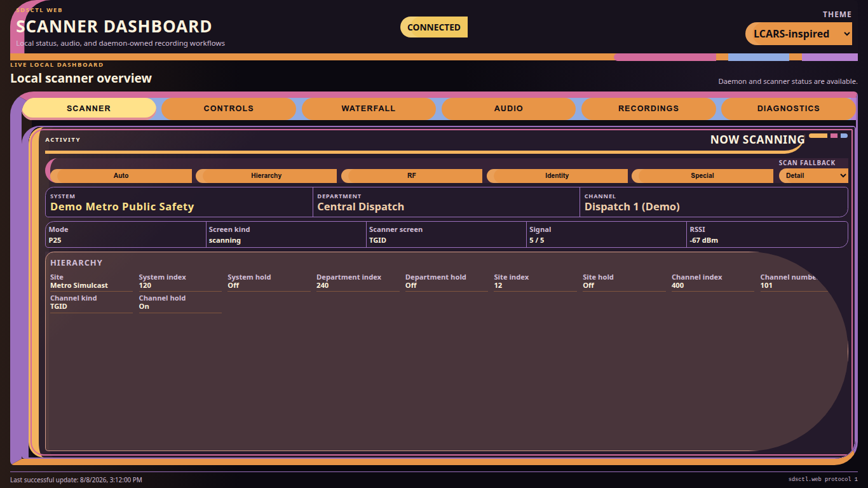
Task: Click the Site hold value 'Off'
Action: click(x=588, y=285)
